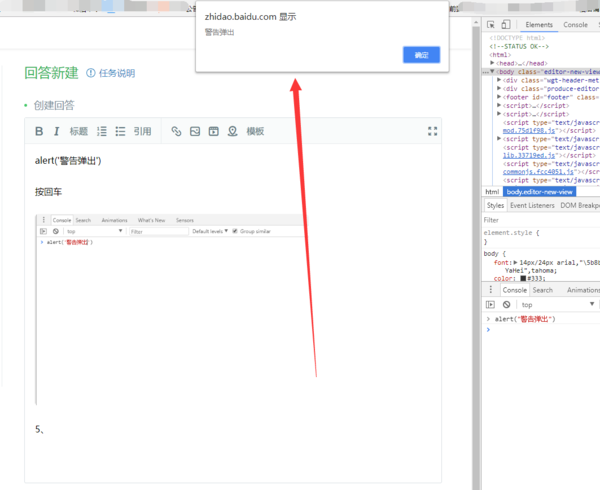Image resolution: width=600 pixels, height=490 pixels.
Task: Expand the footer element node
Action: coord(499,97)
